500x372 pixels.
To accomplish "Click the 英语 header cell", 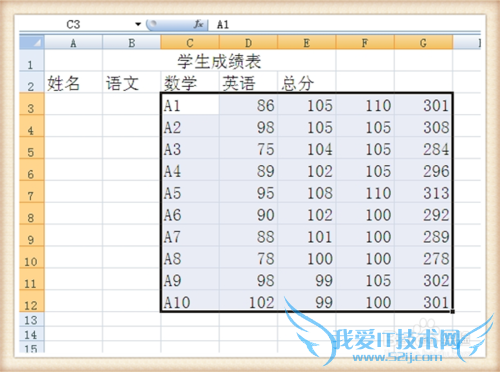I will [x=248, y=82].
